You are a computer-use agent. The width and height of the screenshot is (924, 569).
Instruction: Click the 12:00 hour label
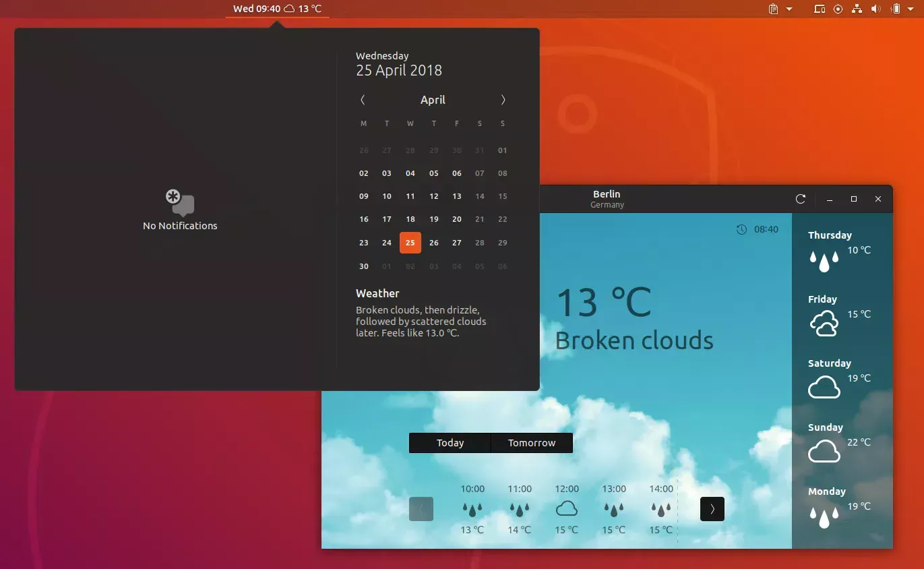567,489
